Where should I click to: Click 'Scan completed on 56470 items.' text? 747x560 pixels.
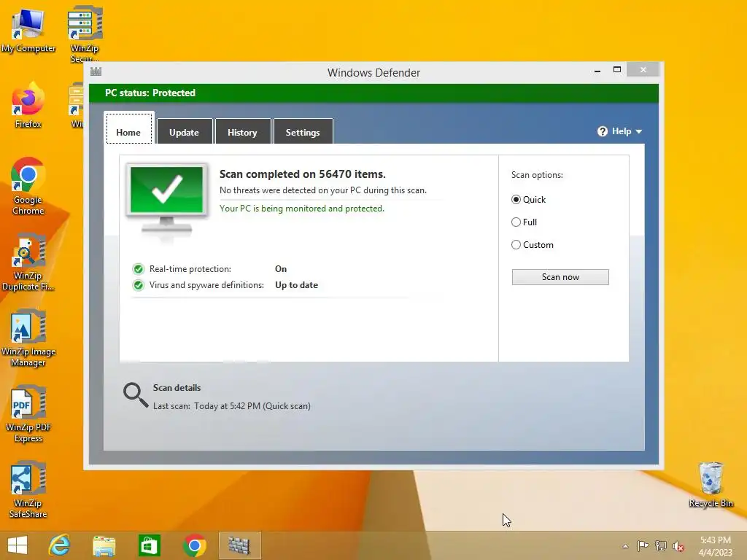point(303,174)
